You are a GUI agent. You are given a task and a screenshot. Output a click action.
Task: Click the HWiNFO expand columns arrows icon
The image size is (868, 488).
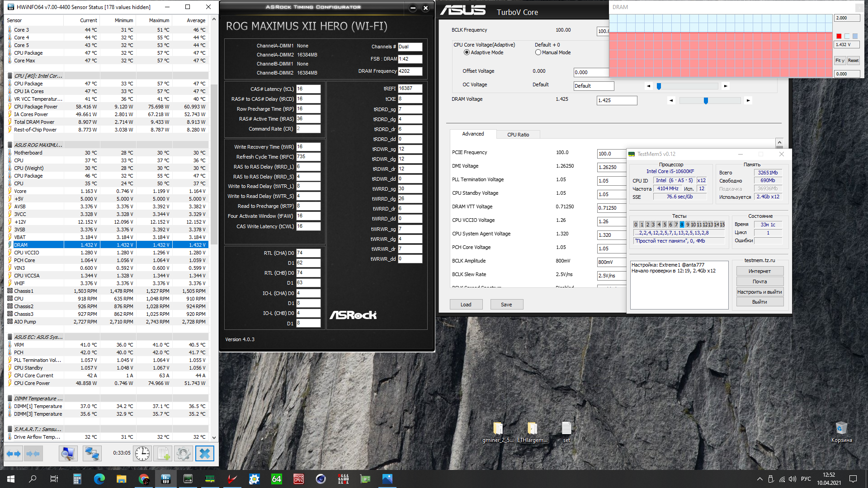[x=14, y=453]
